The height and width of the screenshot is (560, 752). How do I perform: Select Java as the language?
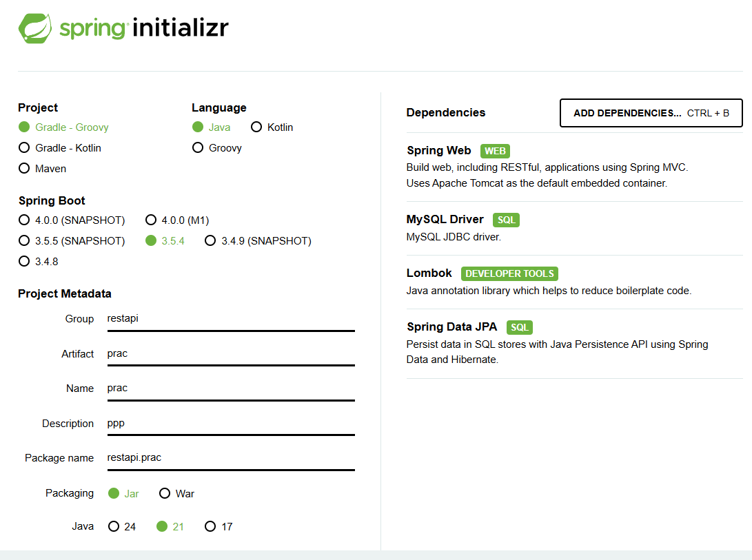click(x=211, y=127)
